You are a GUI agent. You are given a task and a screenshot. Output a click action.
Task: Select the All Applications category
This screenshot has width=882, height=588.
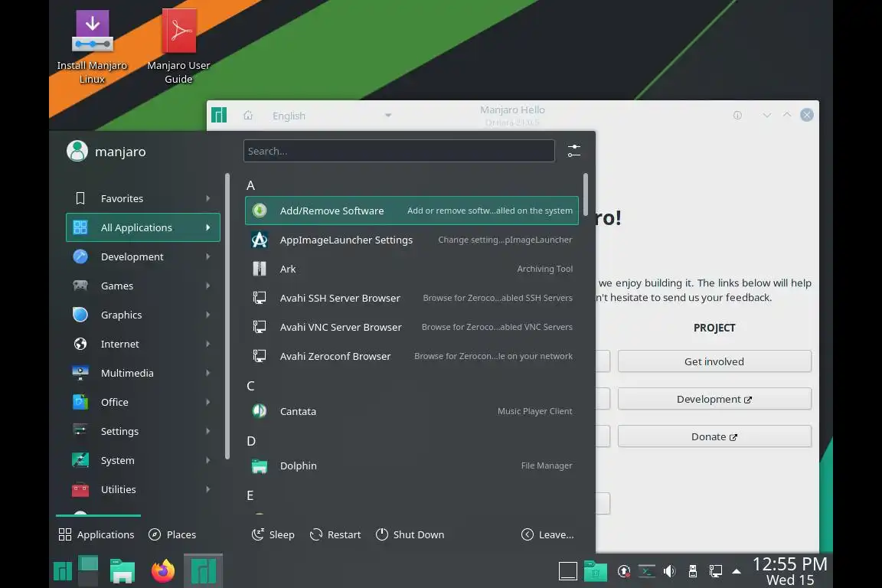click(143, 227)
